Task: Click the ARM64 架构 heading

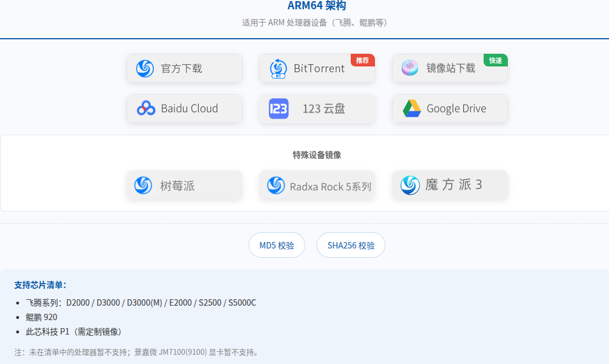Action: click(x=317, y=6)
